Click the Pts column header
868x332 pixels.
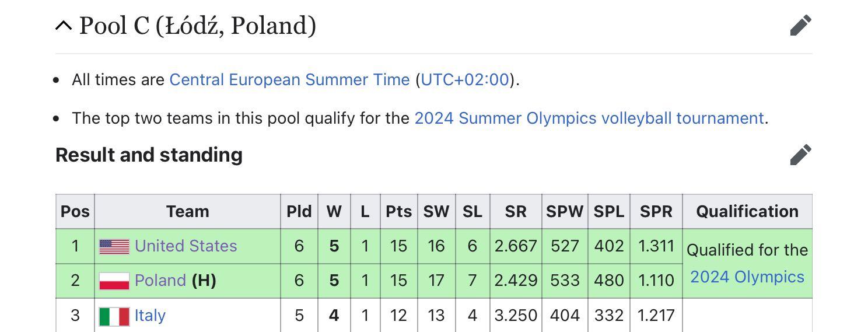[x=399, y=211]
